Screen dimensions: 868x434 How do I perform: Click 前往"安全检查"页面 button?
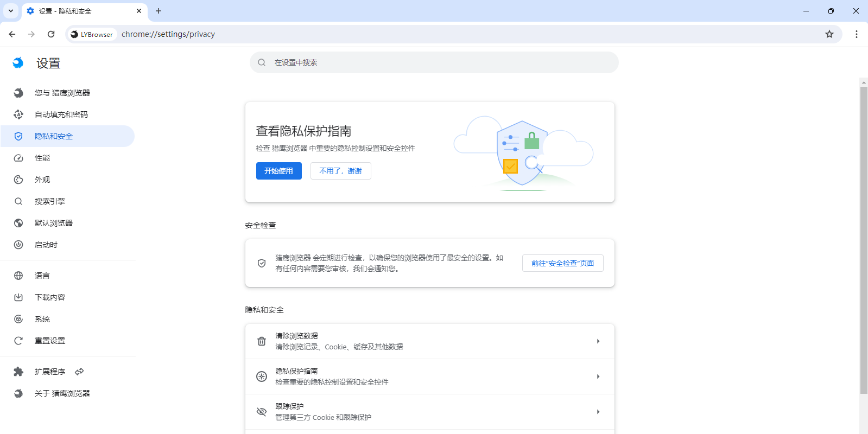[562, 263]
